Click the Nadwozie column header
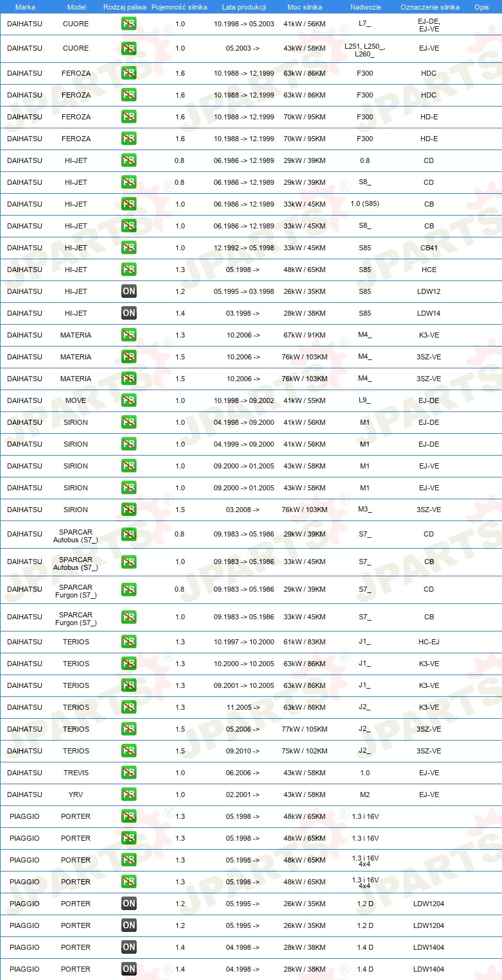The width and height of the screenshot is (502, 980). click(365, 7)
